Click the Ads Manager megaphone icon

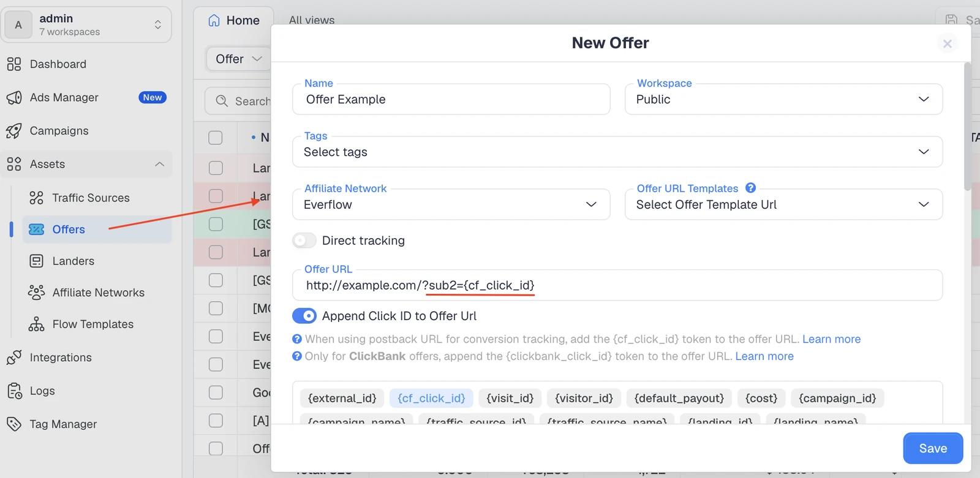[x=13, y=97]
